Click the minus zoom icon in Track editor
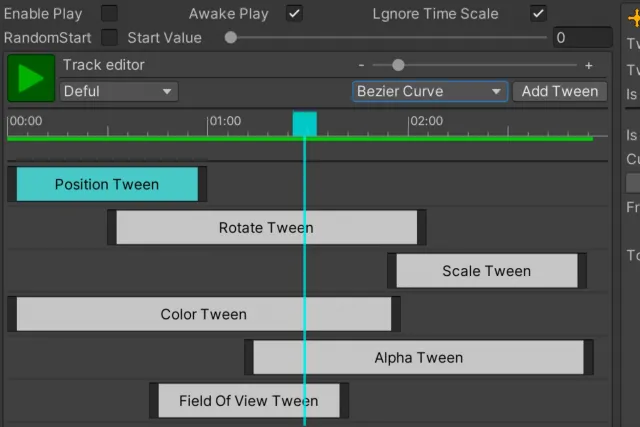640x427 pixels. (361, 65)
